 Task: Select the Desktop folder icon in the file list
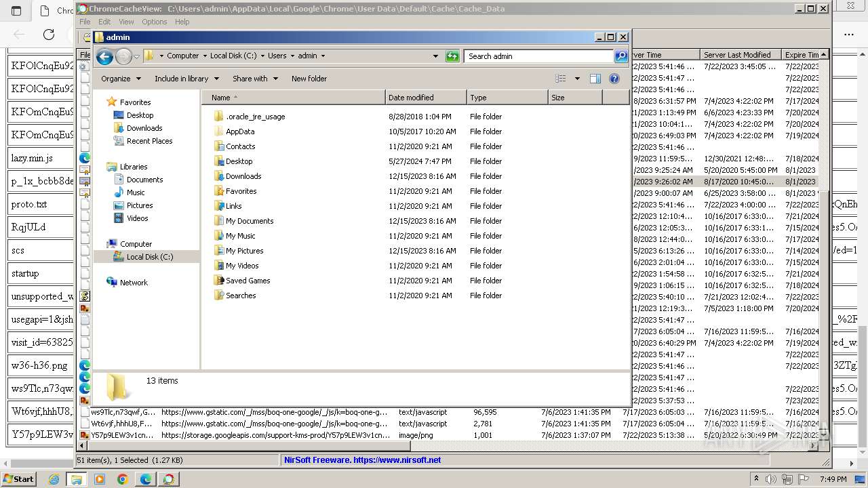click(218, 161)
